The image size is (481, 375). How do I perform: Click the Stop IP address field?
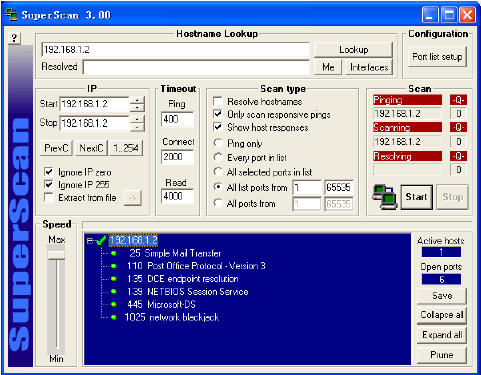click(94, 123)
